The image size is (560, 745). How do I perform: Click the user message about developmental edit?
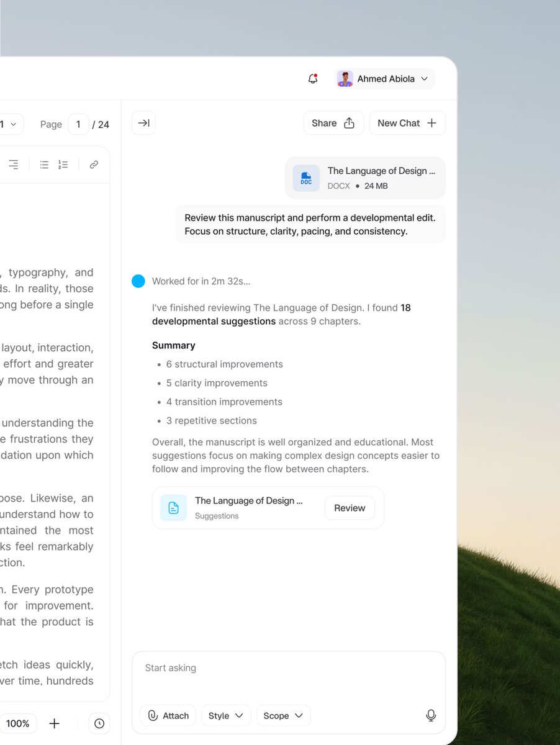[310, 225]
